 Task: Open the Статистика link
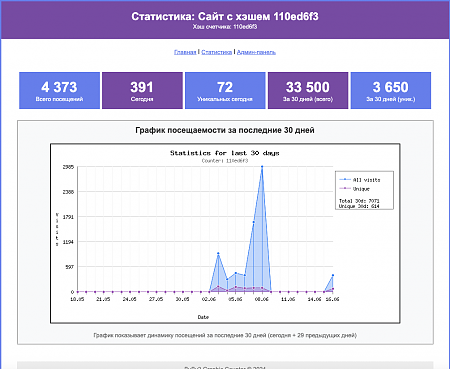tap(217, 52)
